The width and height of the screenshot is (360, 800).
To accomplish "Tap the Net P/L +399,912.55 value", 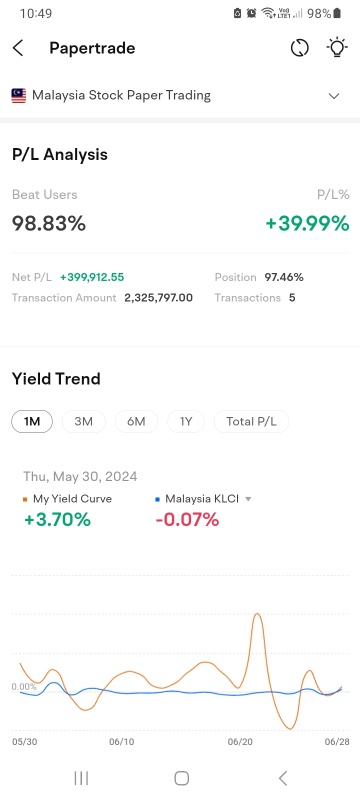I will (92, 278).
